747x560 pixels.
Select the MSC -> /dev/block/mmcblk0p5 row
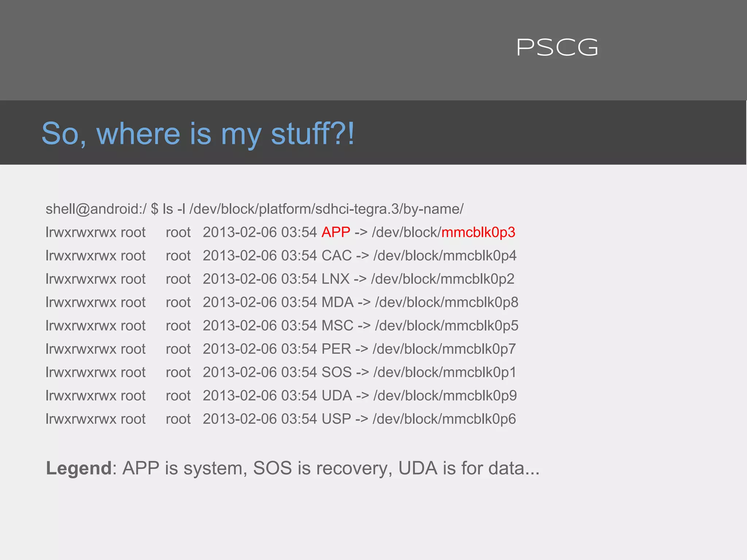(x=282, y=326)
